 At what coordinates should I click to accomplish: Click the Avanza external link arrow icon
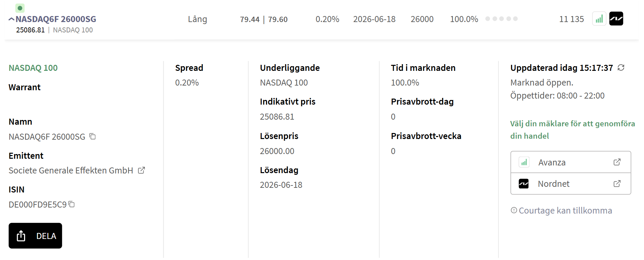(617, 162)
